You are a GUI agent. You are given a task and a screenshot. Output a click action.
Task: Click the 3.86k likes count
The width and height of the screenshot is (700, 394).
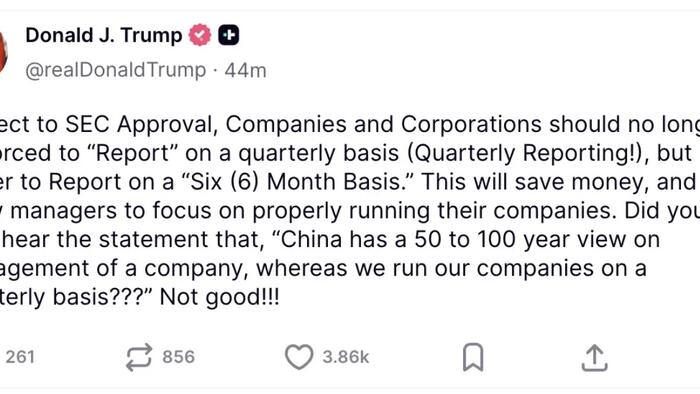pyautogui.click(x=346, y=357)
